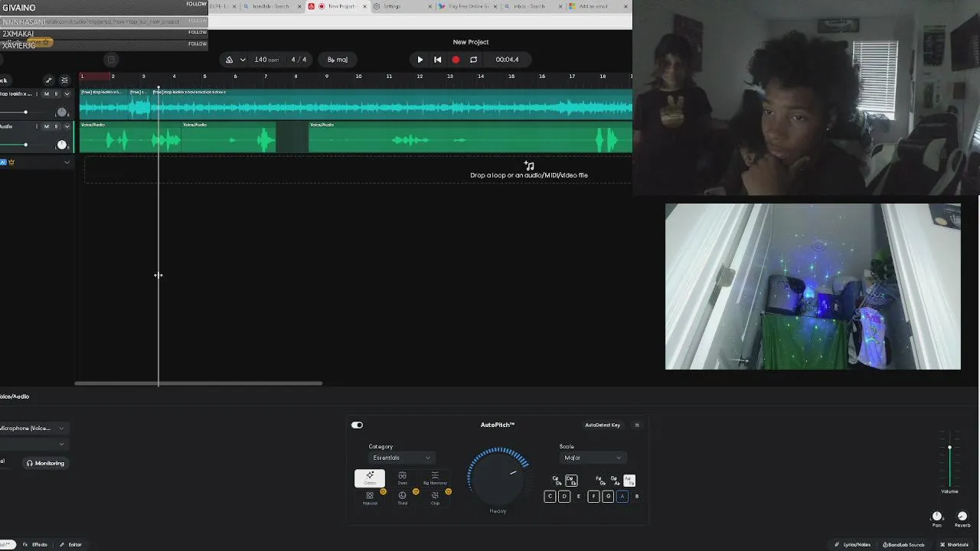The image size is (980, 551).
Task: Select the Third AutoPitch preset
Action: coord(402,498)
